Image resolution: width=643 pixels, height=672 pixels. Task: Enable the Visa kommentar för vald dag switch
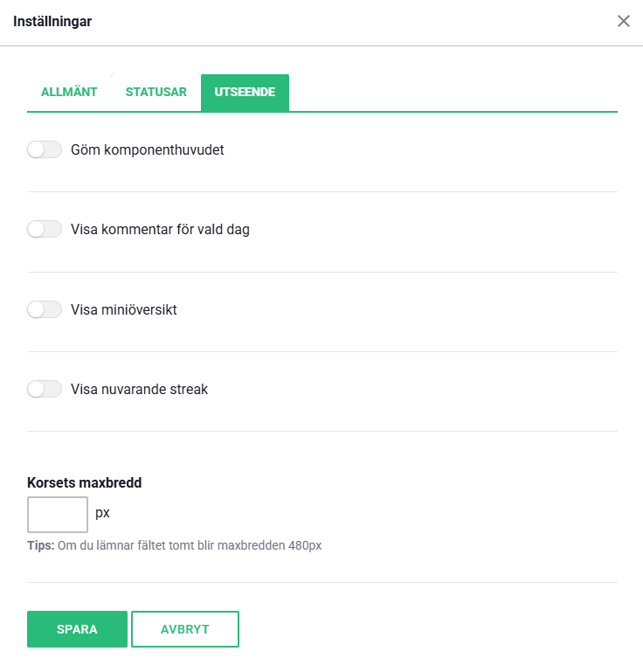[x=45, y=230]
